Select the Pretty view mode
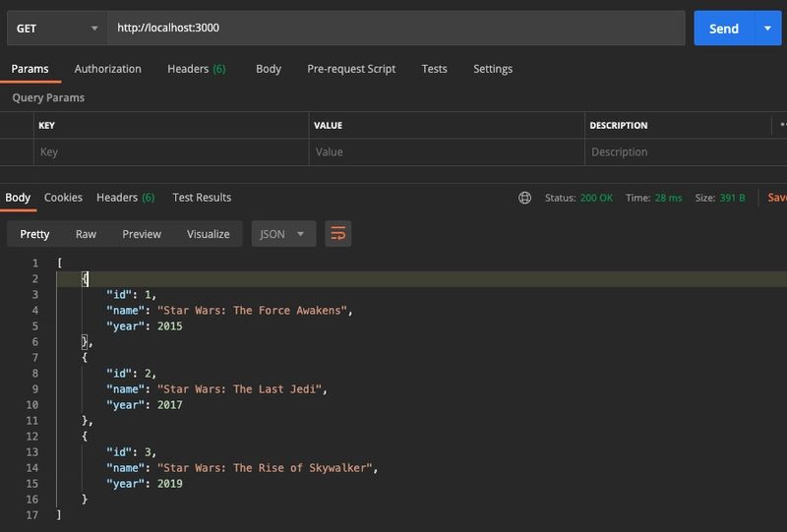This screenshot has height=532, width=787. [34, 234]
